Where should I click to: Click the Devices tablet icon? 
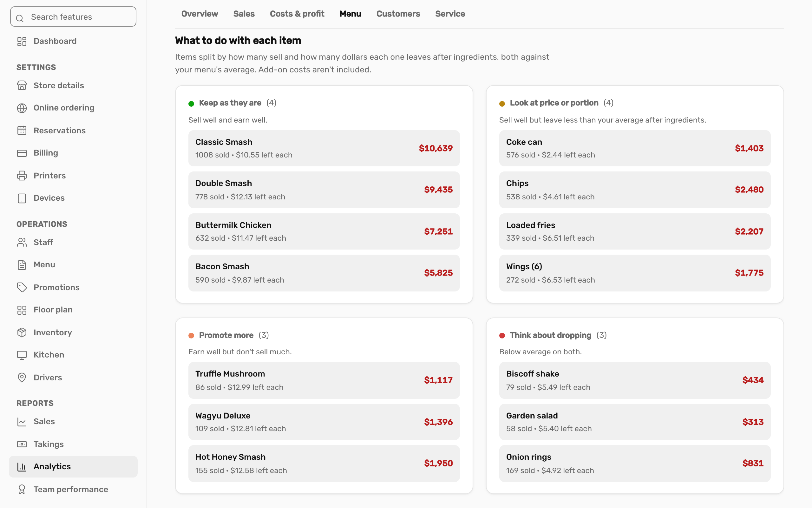pos(22,198)
